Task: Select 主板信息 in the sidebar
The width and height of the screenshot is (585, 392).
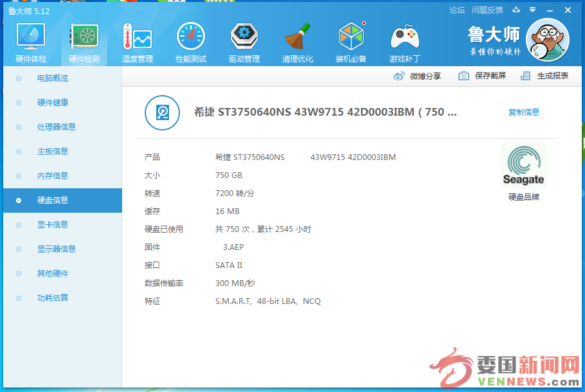Action: pos(63,152)
